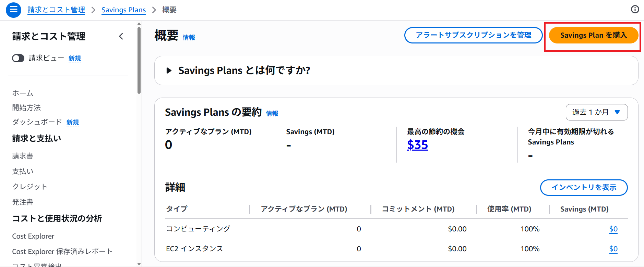
Task: Open the $35 savings opportunity link
Action: point(417,145)
